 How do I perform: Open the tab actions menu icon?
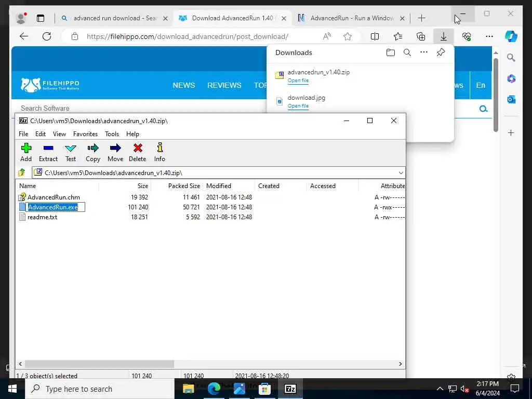click(x=41, y=18)
